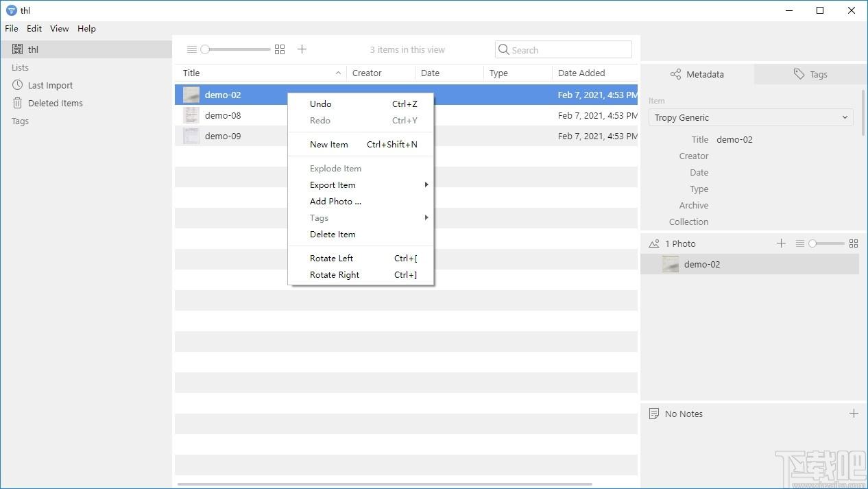Screen dimensions: 868x489
Task: Switch to the Tags tab
Action: click(810, 74)
